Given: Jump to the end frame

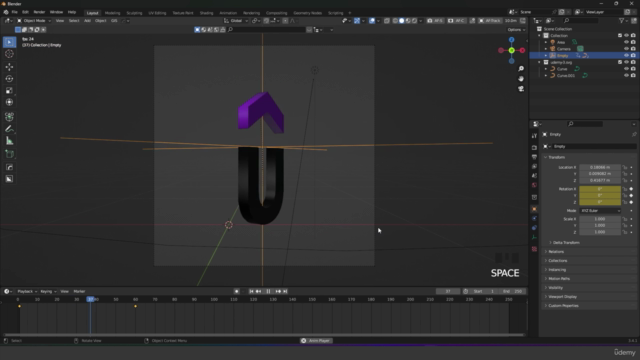Looking at the screenshot, I should 285,291.
